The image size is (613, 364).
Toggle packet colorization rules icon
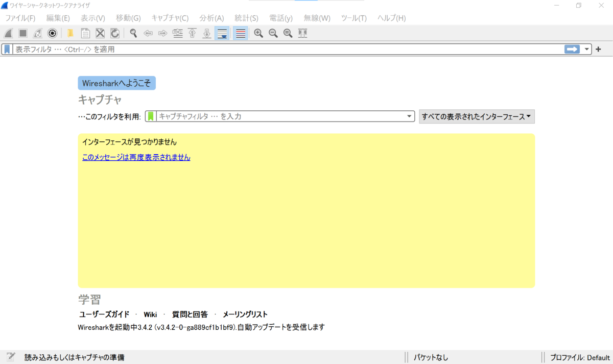[241, 33]
